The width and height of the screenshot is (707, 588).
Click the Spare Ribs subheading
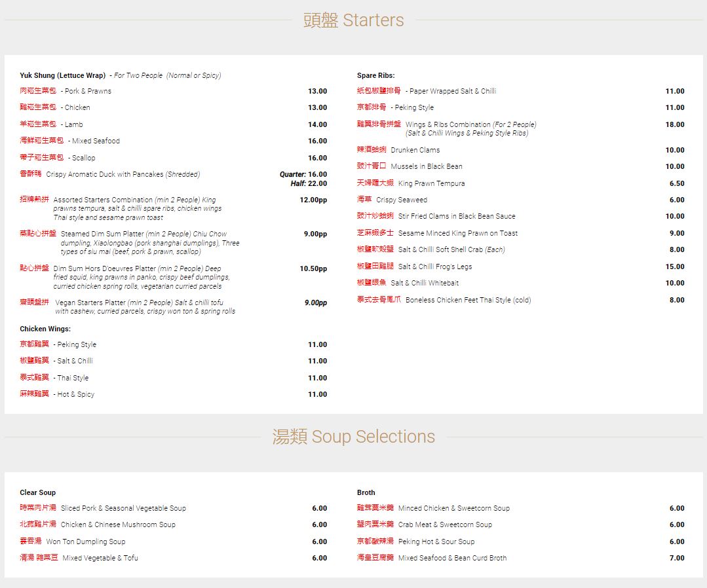[x=376, y=75]
